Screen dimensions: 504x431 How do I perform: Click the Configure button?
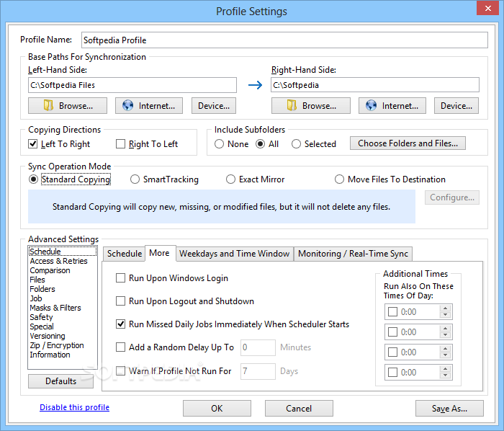coord(452,197)
